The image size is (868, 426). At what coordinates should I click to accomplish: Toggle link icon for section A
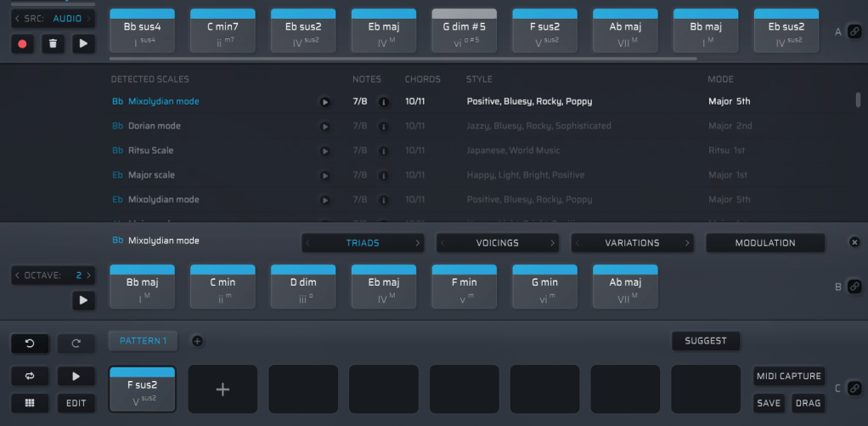[x=854, y=31]
